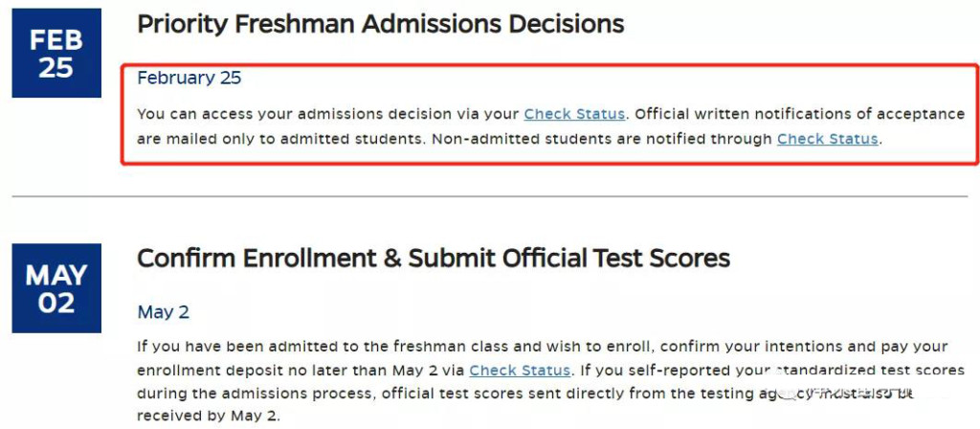Click the MAY 02 blue date badge
The image size is (980, 429).
(56, 288)
